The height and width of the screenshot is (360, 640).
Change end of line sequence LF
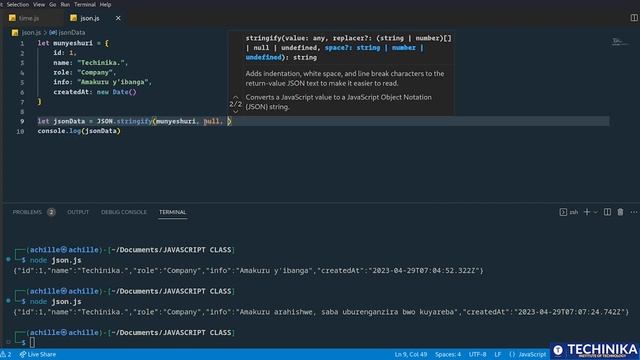click(x=498, y=354)
